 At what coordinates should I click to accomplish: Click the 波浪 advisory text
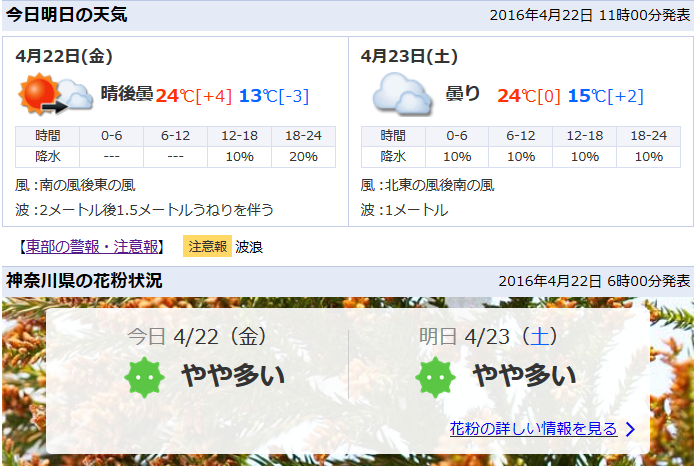coord(249,247)
